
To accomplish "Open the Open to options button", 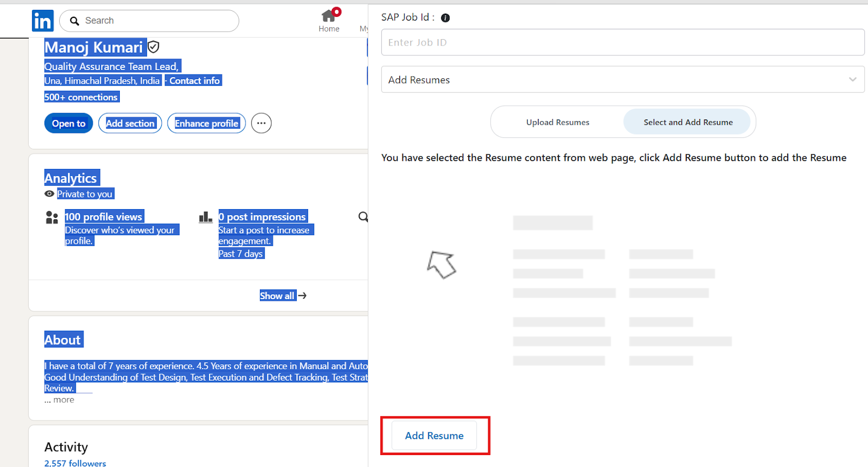I will pos(68,123).
